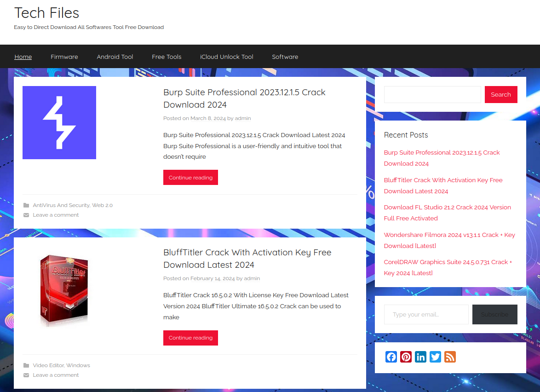Go to the Android Tool menu
540x392 pixels.
pyautogui.click(x=115, y=57)
